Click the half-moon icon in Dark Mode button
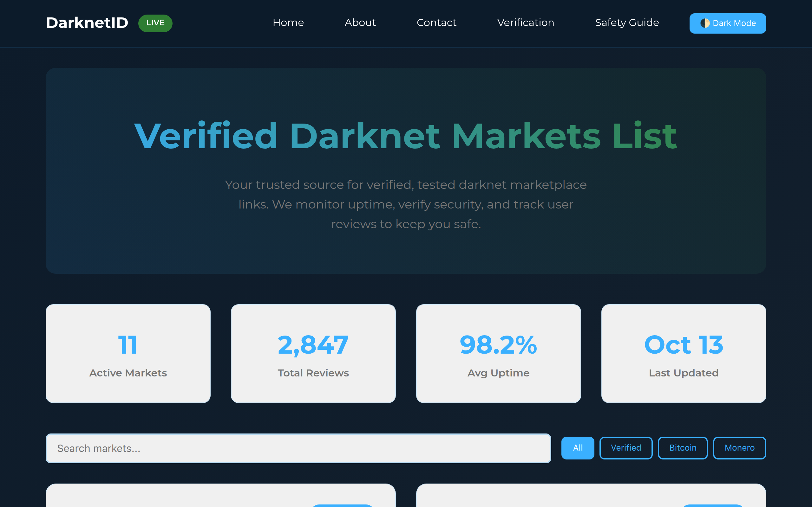 tap(704, 23)
